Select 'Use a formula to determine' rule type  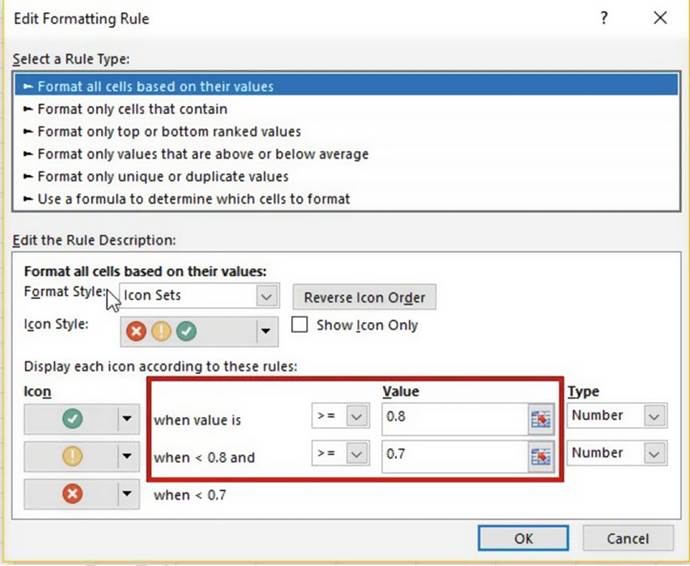(193, 199)
